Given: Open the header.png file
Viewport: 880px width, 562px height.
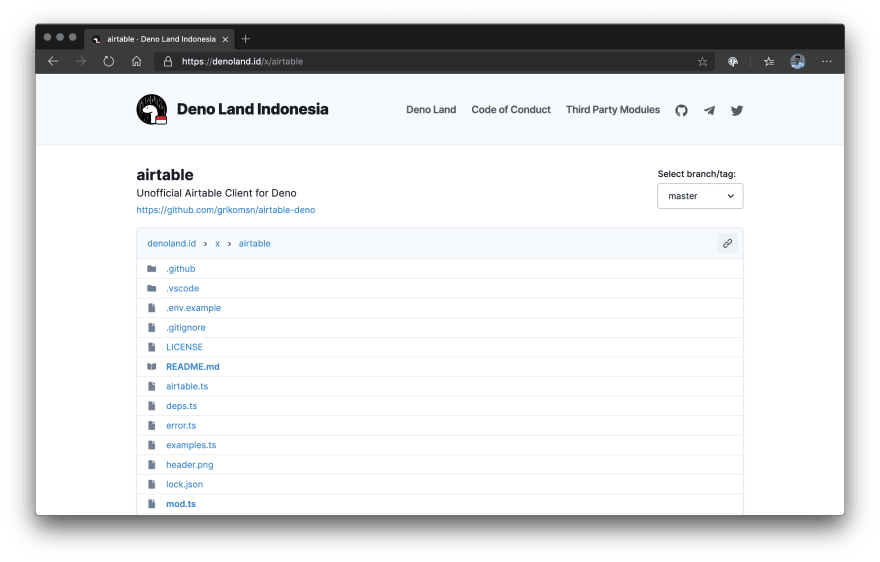Looking at the screenshot, I should [190, 465].
